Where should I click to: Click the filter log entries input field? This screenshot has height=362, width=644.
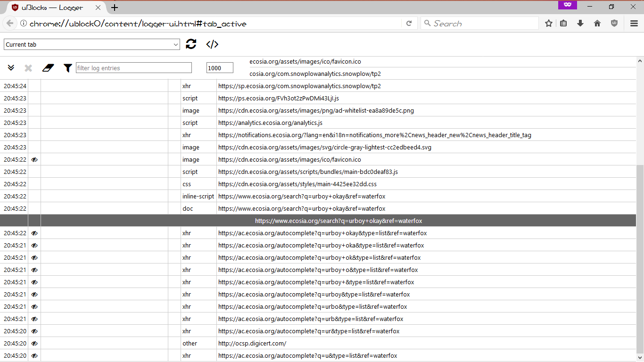tap(133, 67)
